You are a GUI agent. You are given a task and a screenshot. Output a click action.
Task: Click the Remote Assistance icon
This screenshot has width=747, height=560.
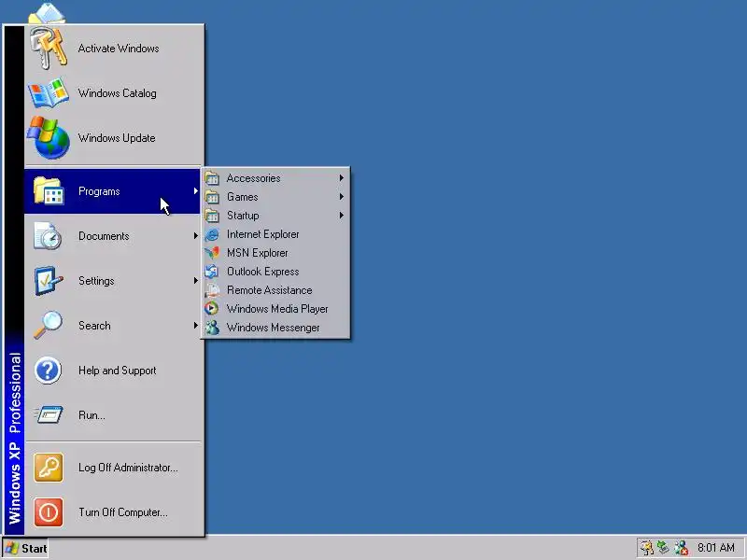(x=212, y=290)
